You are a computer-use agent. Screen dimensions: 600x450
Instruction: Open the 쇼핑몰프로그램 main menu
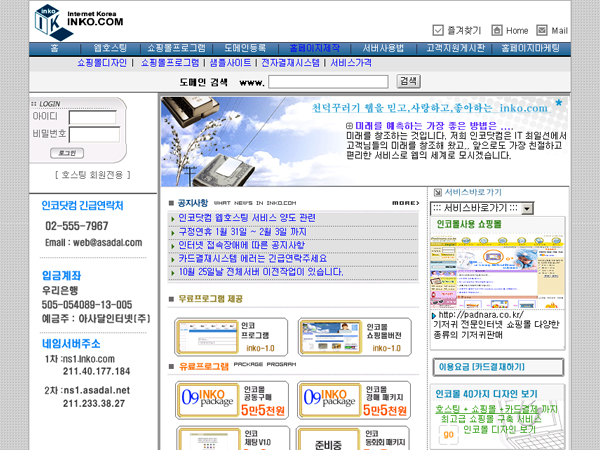tap(176, 49)
